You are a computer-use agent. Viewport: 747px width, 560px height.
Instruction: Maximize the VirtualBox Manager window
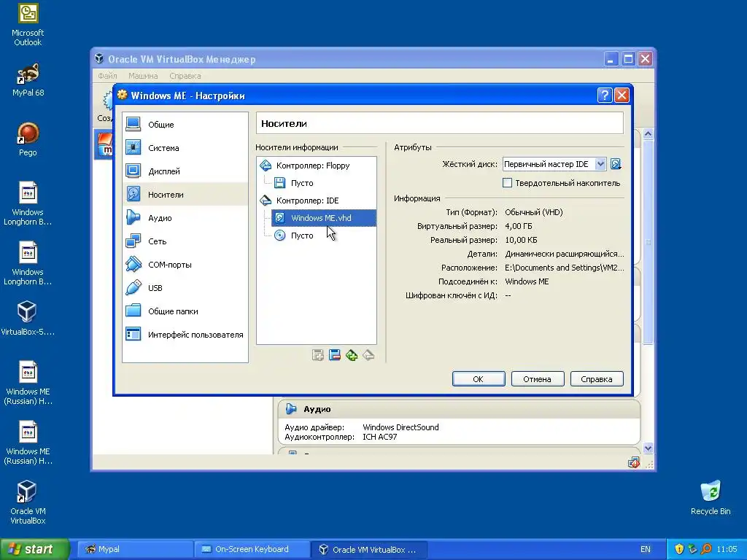[628, 59]
